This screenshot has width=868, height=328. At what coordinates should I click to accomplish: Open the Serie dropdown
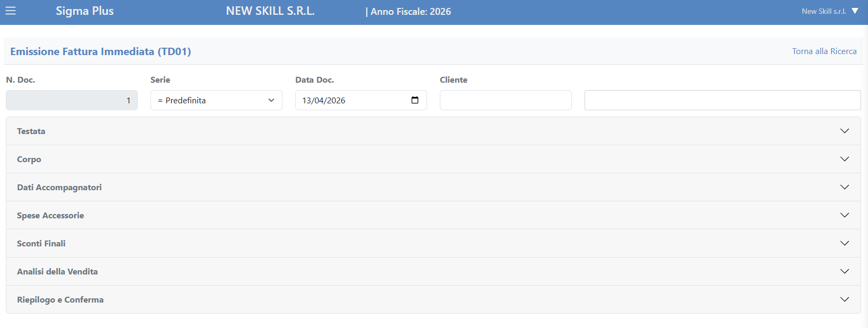click(x=216, y=100)
